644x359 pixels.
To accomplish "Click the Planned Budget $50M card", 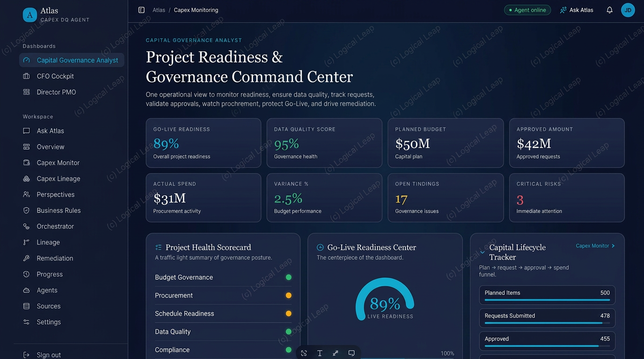I will tap(446, 143).
